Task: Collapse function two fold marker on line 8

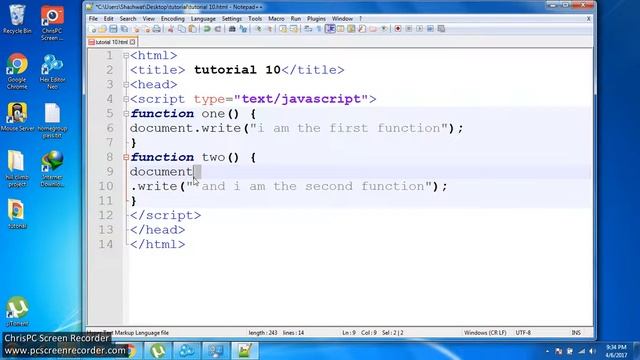Action: [126, 157]
